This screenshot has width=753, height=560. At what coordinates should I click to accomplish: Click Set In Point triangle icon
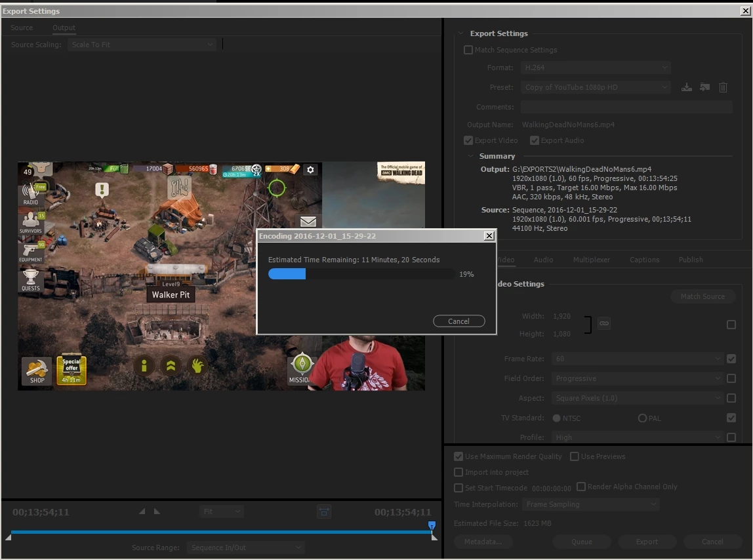(x=142, y=511)
